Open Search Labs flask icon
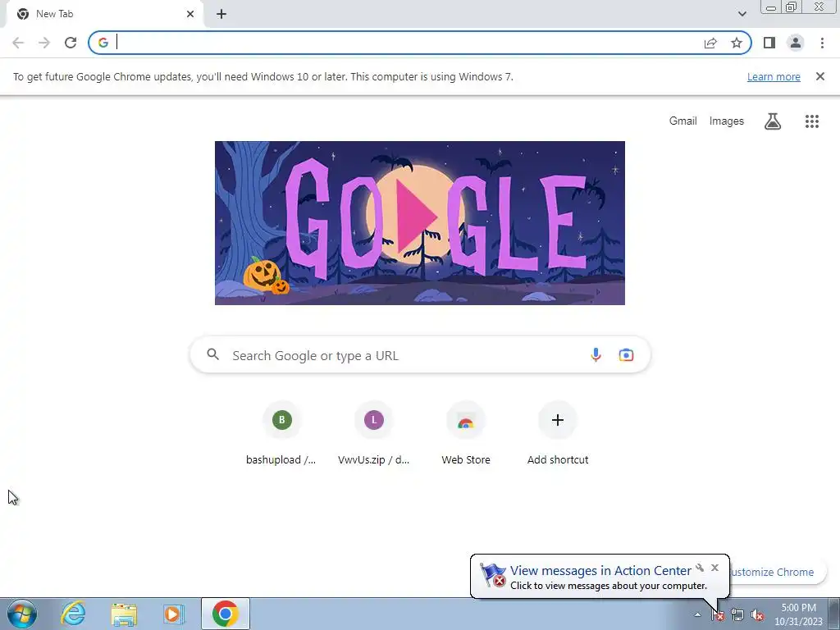The height and width of the screenshot is (630, 840). 773,121
